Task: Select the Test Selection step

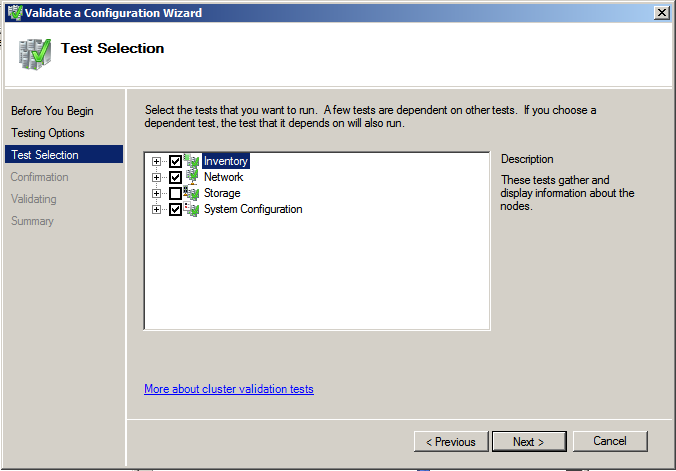Action: coord(64,154)
